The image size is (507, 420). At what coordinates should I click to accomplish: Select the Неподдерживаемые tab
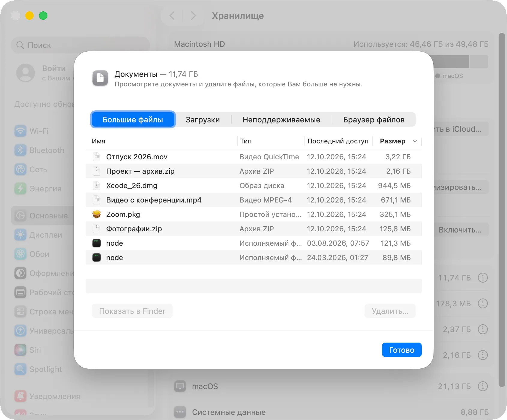pyautogui.click(x=281, y=120)
